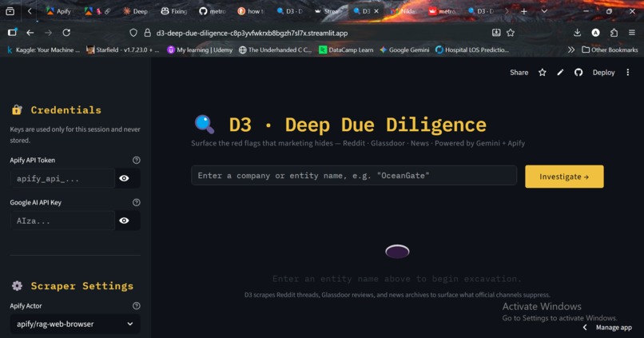Open The Underhanded C bookmark
644x338 pixels.
pos(276,50)
